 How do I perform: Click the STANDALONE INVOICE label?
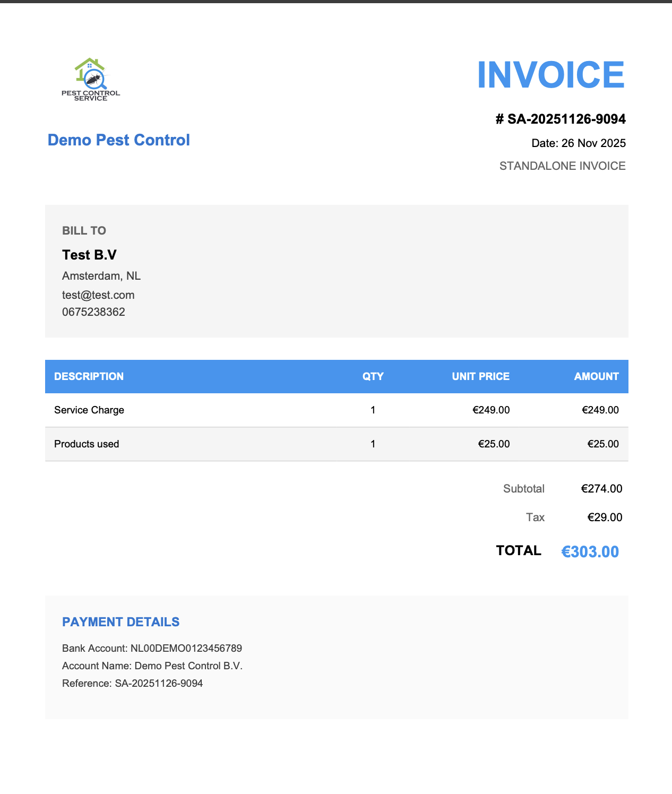[x=562, y=166]
